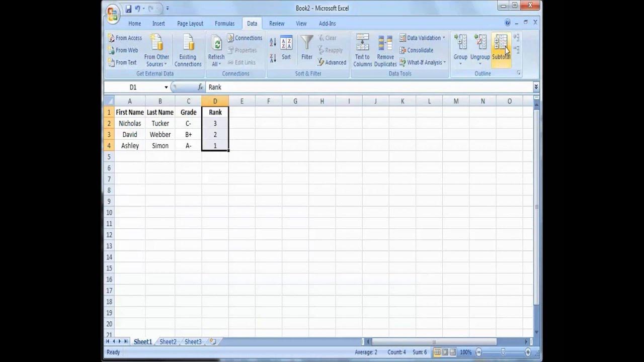Click the Group button
Viewport: 644px width, 362px height.
click(460, 49)
